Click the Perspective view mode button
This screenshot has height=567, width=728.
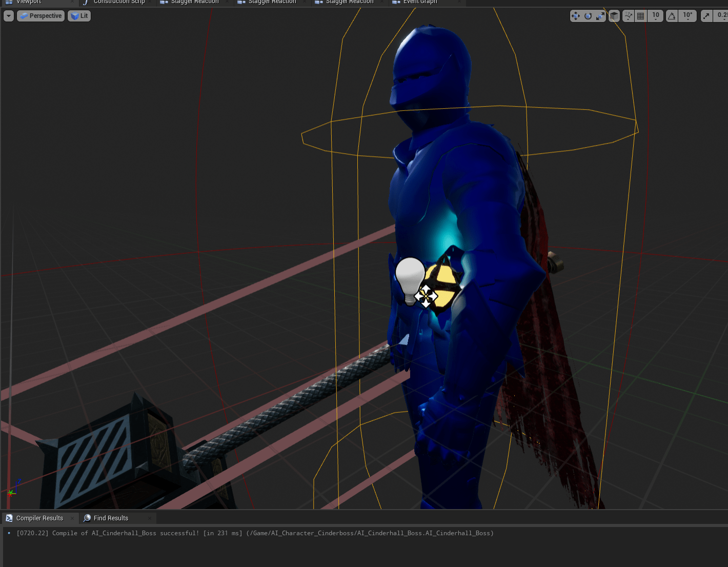point(41,16)
